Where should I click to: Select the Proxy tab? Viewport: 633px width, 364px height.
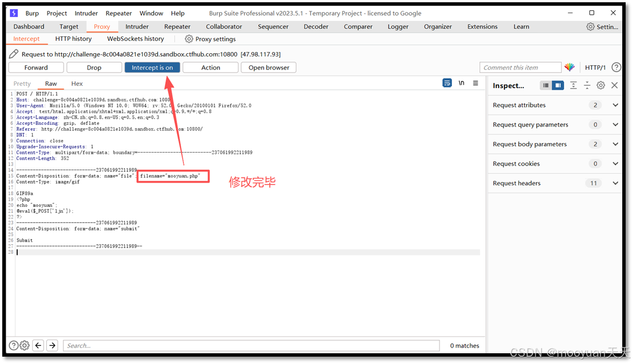coord(102,27)
